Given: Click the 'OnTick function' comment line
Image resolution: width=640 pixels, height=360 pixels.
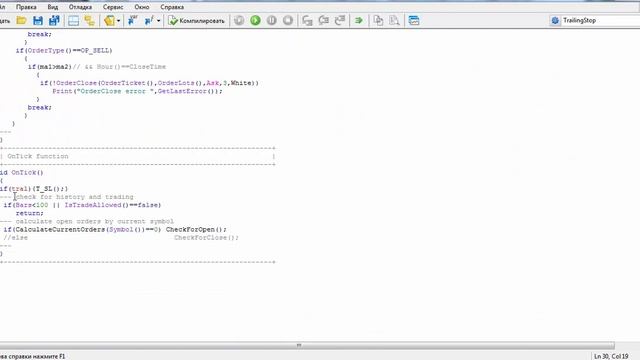Looking at the screenshot, I should pos(38,156).
